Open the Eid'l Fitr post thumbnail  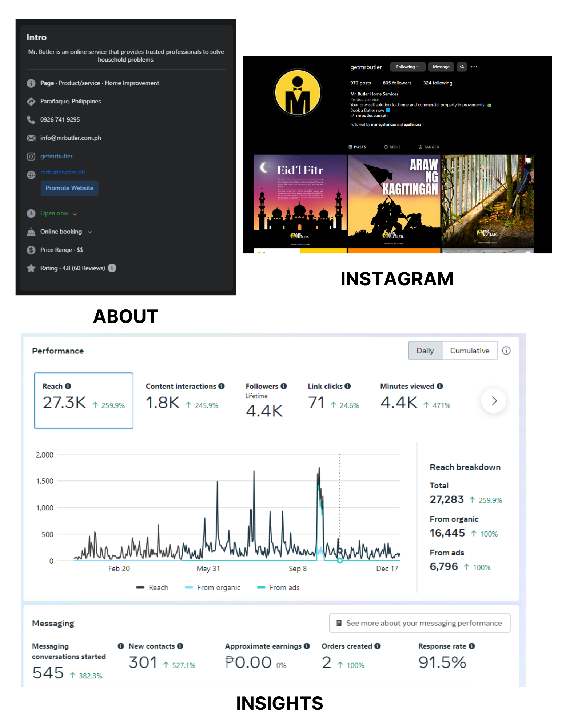[x=300, y=200]
